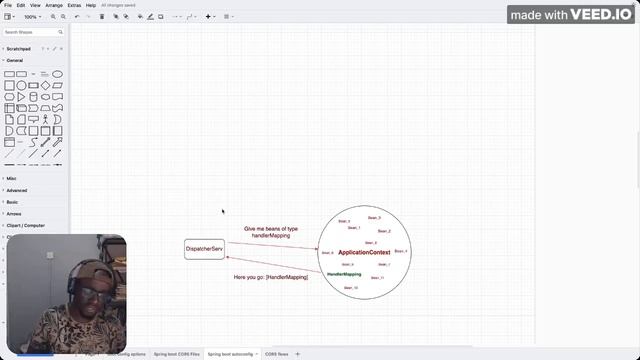This screenshot has width=640, height=360.
Task: Add a new page with plus button
Action: point(298,354)
